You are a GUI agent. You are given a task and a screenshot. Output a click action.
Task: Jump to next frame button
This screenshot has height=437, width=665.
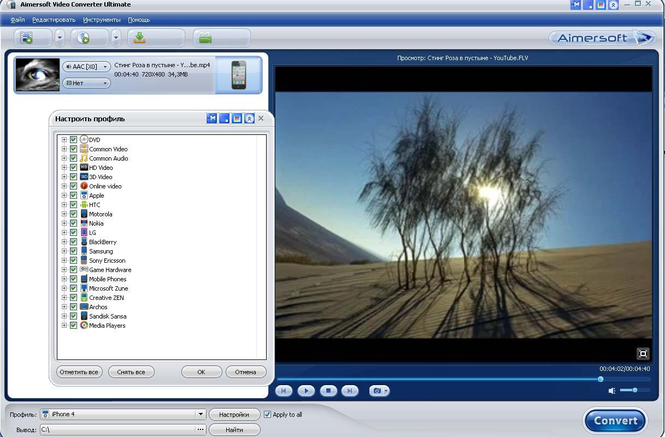(x=350, y=391)
